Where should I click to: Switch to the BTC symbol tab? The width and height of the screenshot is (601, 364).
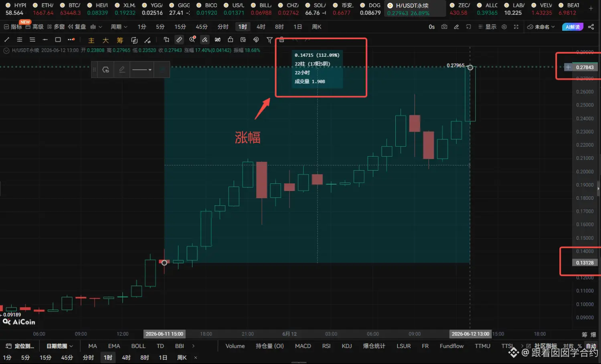point(70,9)
